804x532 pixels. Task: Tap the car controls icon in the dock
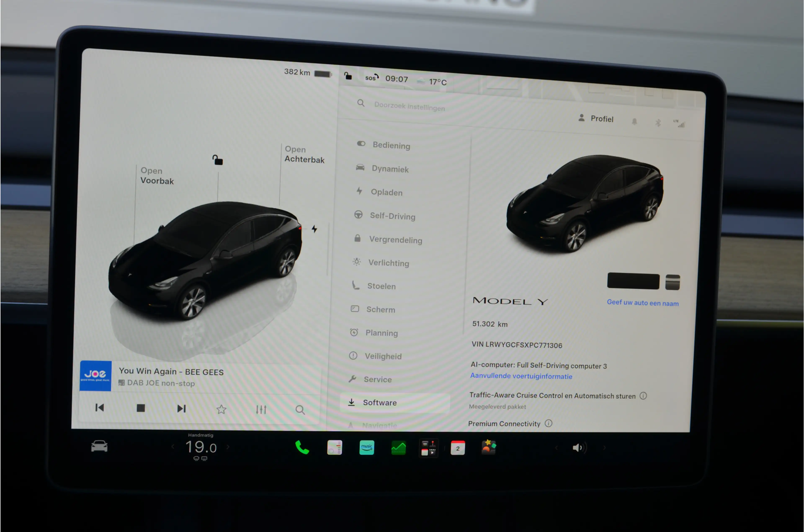[99, 446]
